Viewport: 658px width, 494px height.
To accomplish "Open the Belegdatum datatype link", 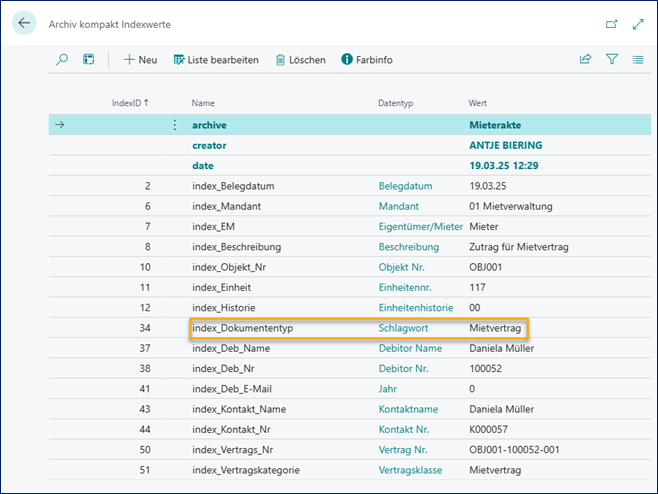I will (x=405, y=186).
